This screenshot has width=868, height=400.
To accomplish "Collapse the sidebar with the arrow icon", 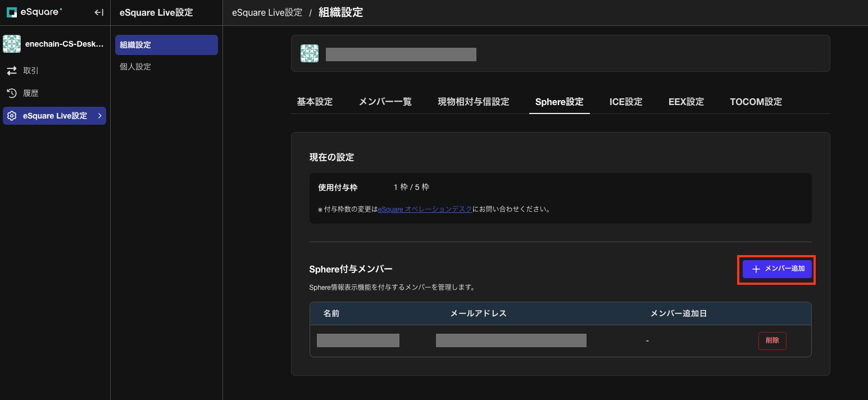I will [99, 12].
